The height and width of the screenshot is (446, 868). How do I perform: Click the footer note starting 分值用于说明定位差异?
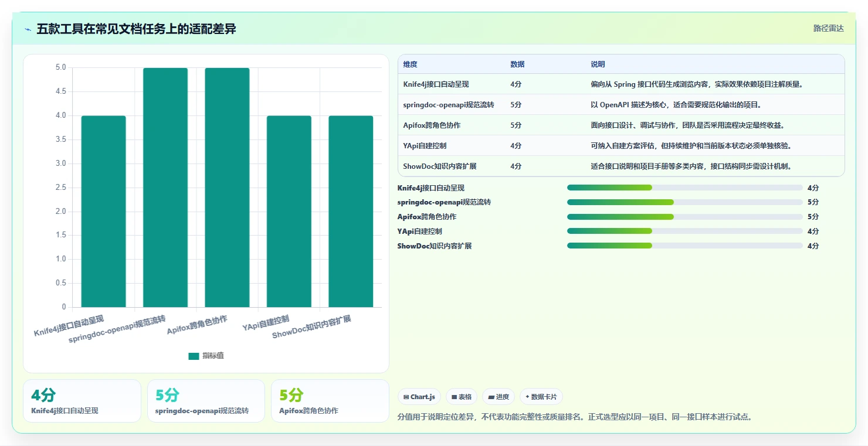pos(575,417)
